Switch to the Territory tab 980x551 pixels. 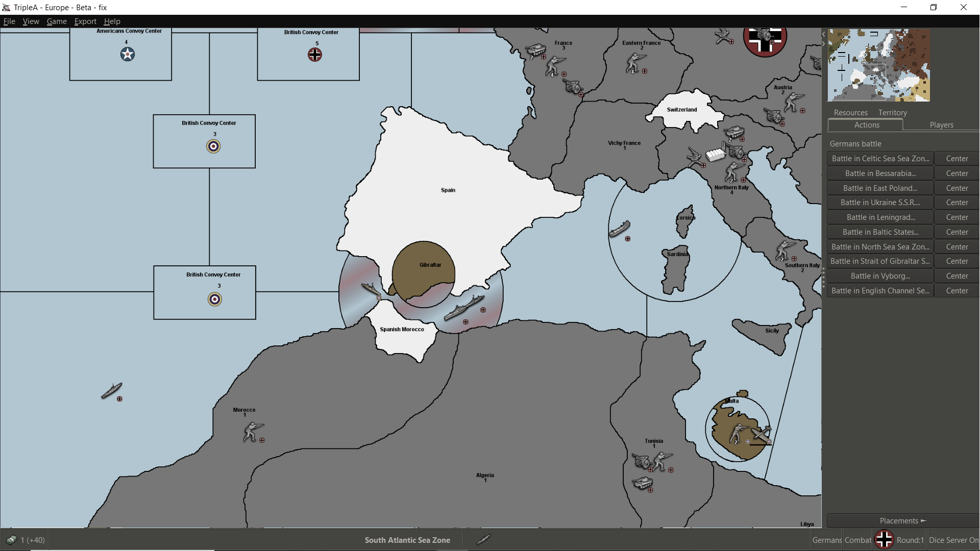[892, 113]
